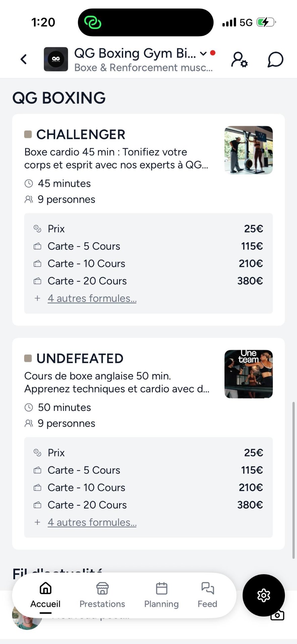Expand 4 autres formules under CHALLENGER
The width and height of the screenshot is (297, 644).
92,298
